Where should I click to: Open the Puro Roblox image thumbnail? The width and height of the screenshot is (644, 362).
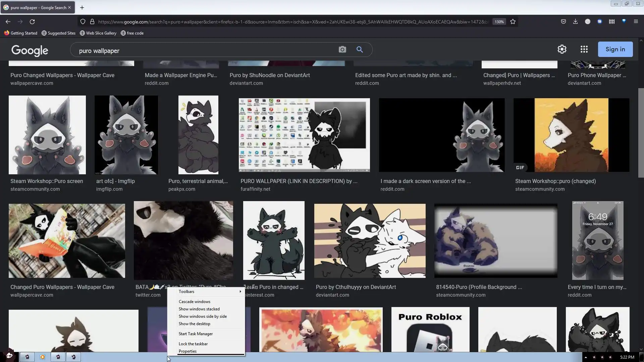430,330
